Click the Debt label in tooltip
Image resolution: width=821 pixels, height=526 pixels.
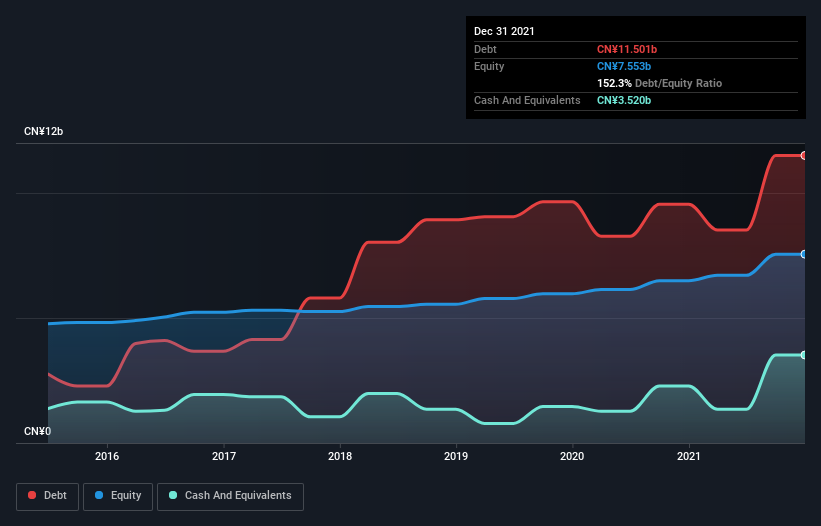pyautogui.click(x=485, y=49)
